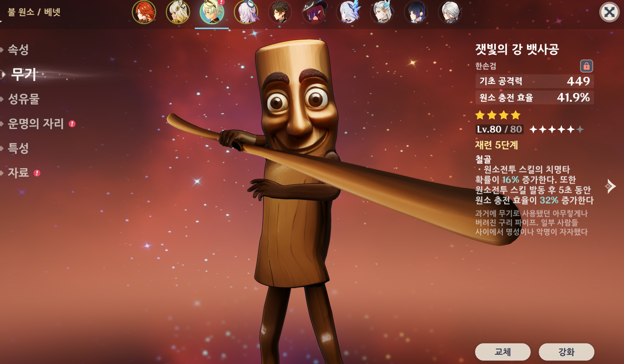Open the 성유물 artifacts tab
The height and width of the screenshot is (364, 624).
(24, 99)
